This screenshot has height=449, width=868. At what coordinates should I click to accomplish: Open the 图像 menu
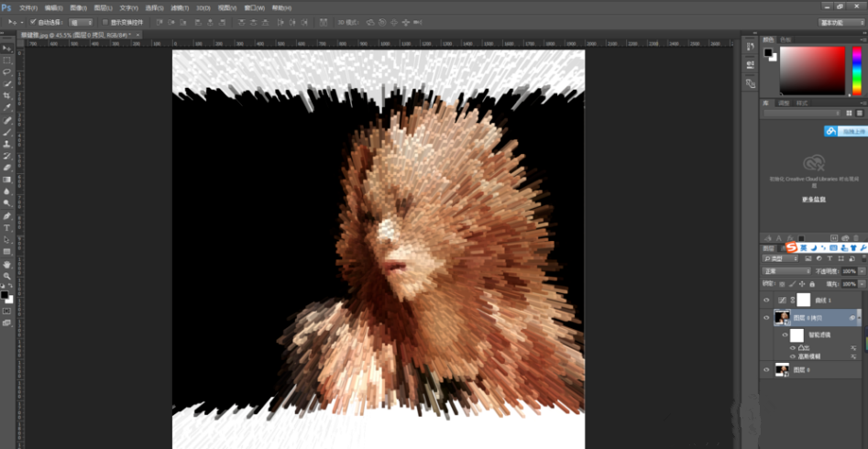coord(78,7)
